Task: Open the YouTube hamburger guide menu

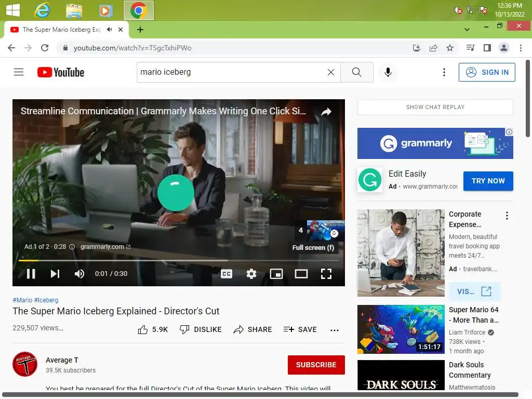Action: pos(19,72)
